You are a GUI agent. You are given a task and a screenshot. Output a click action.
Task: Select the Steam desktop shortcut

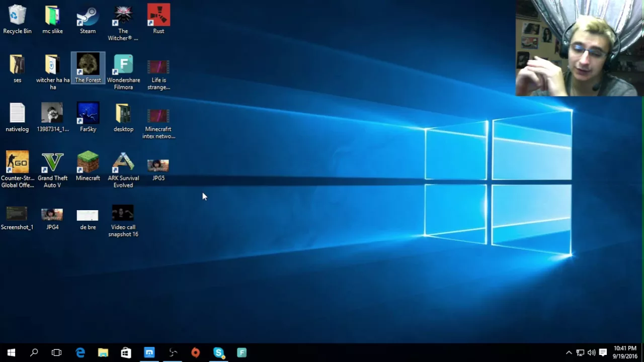(x=88, y=19)
